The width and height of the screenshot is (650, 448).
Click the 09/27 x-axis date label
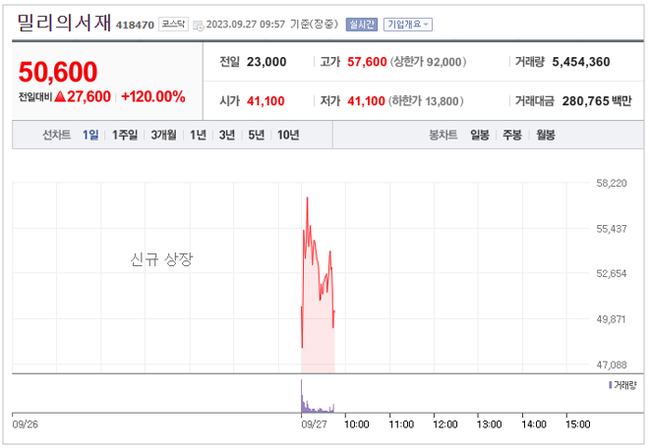pyautogui.click(x=314, y=424)
